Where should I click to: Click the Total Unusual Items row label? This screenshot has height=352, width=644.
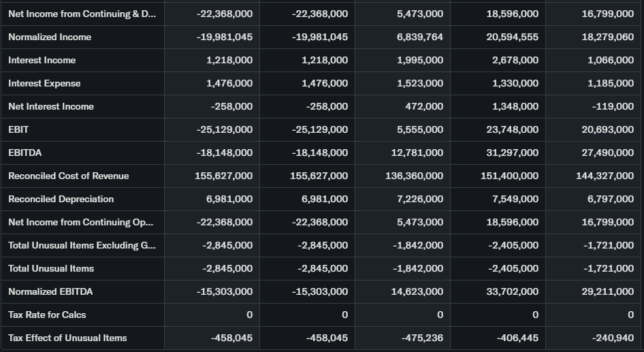coord(51,268)
